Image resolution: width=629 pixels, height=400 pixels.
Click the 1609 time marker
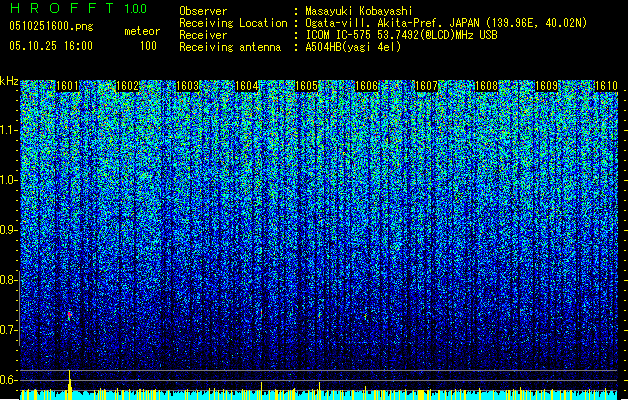tap(546, 86)
